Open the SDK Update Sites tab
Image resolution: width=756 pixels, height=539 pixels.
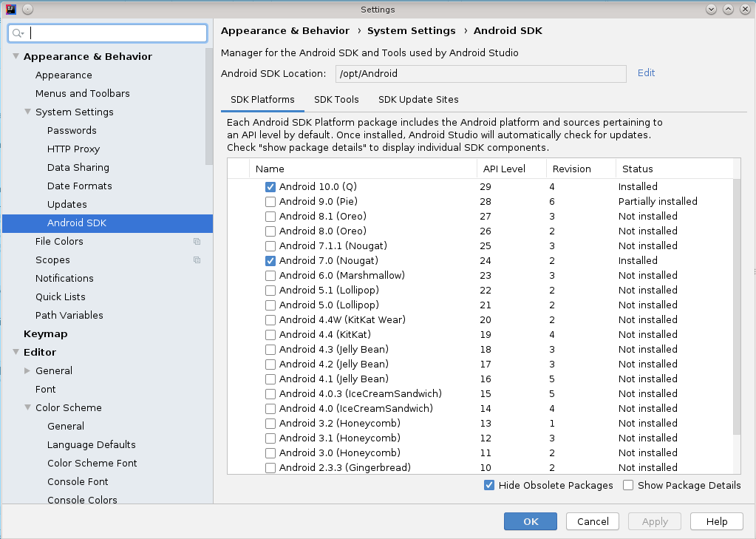[x=418, y=99]
